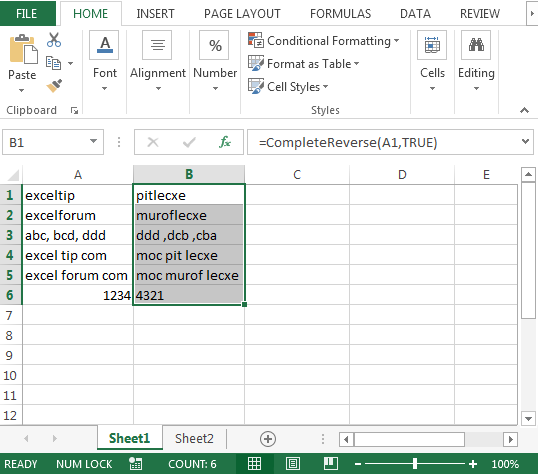This screenshot has width=538, height=474.
Task: Open the Paste options dropdown arrow
Action: 22,91
